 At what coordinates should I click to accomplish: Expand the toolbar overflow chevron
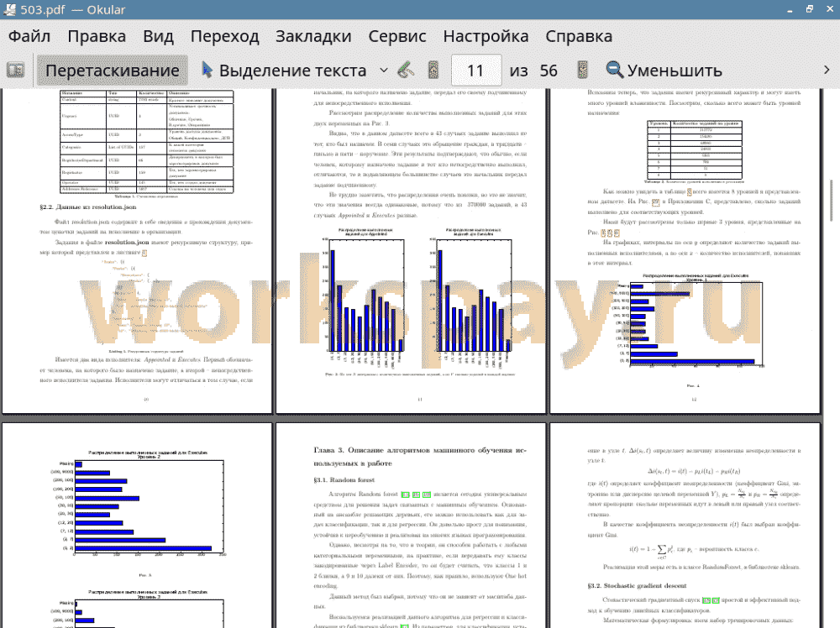(x=827, y=71)
